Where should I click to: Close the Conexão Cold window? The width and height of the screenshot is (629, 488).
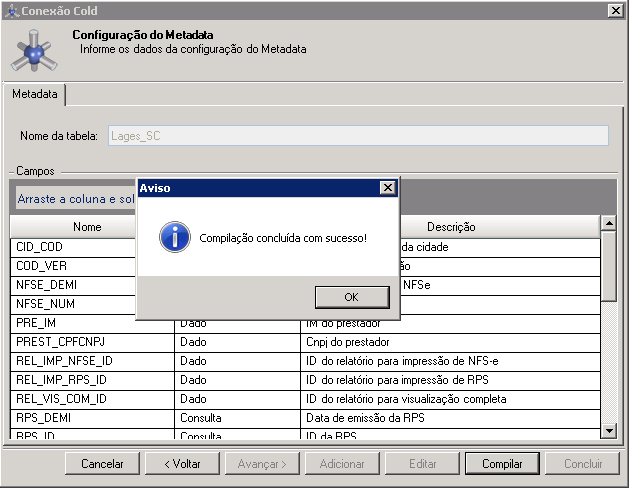(x=616, y=9)
